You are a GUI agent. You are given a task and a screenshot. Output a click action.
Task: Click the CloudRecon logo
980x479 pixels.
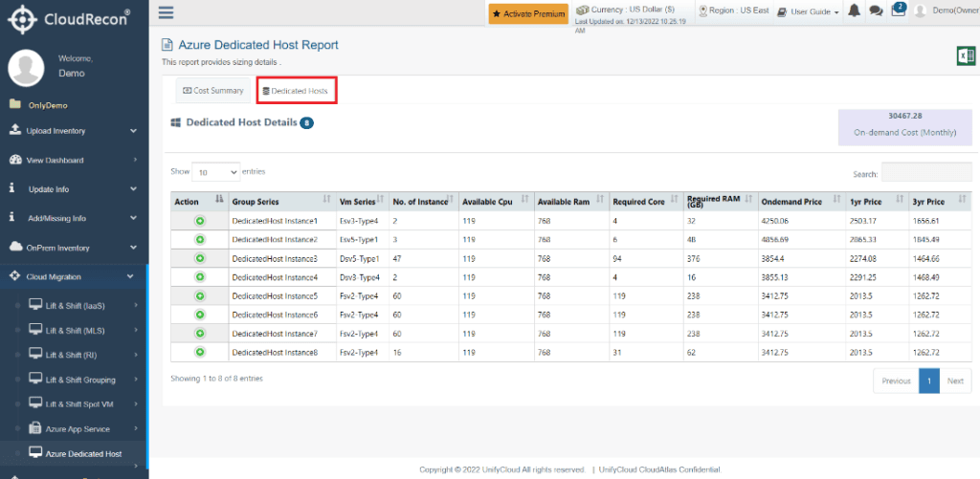[x=69, y=18]
